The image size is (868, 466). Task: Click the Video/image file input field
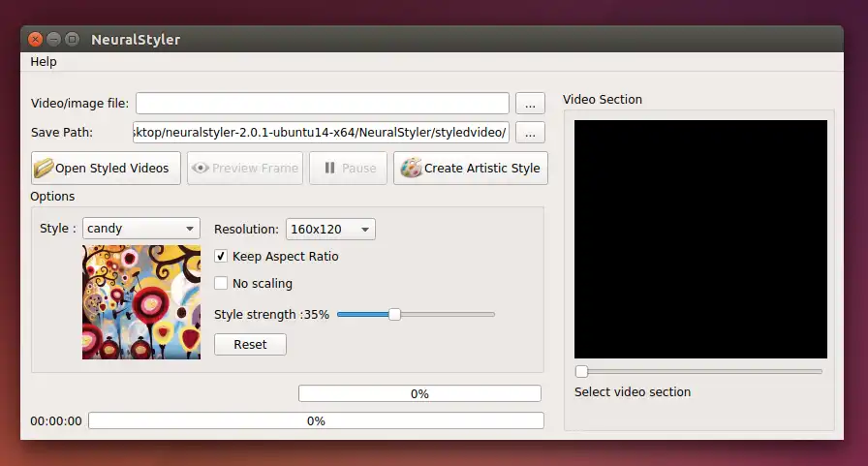tap(323, 103)
